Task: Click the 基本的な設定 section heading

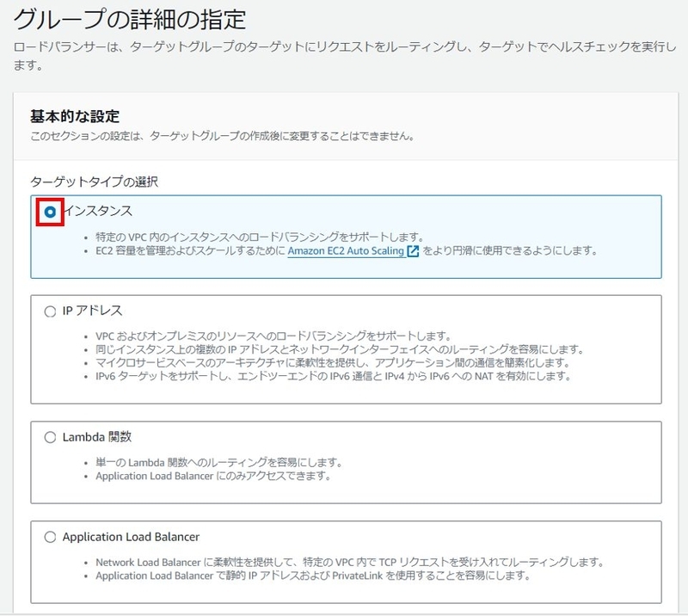Action: pyautogui.click(x=75, y=116)
